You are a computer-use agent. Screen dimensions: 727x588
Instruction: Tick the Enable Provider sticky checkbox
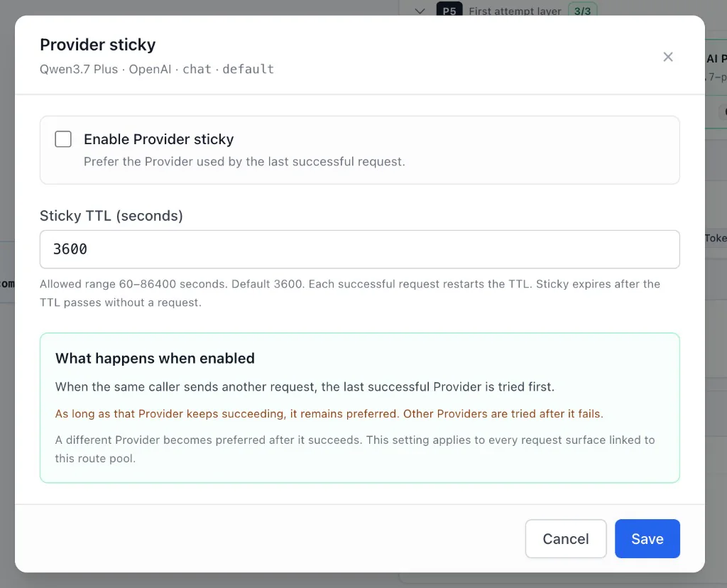click(63, 139)
